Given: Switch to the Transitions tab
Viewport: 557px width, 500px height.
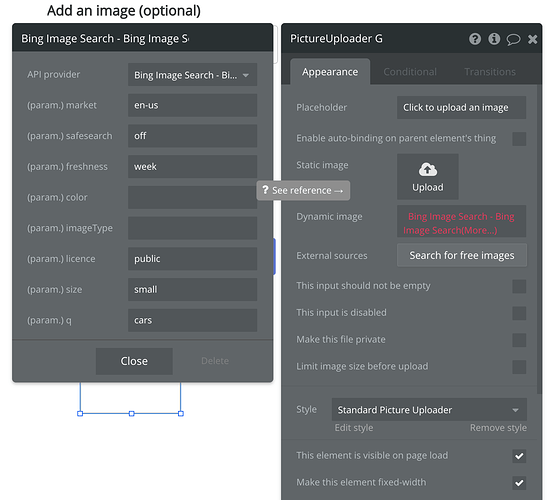Looking at the screenshot, I should point(490,72).
